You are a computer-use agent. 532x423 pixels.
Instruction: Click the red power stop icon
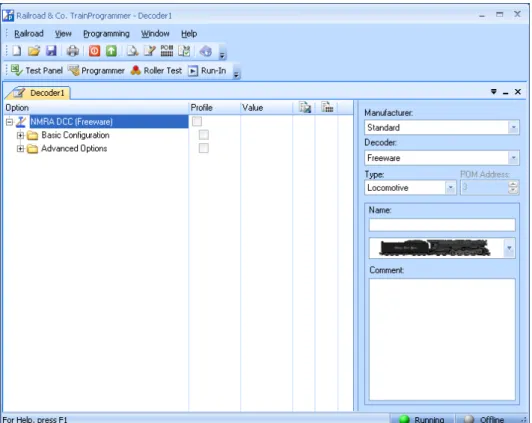(94, 51)
